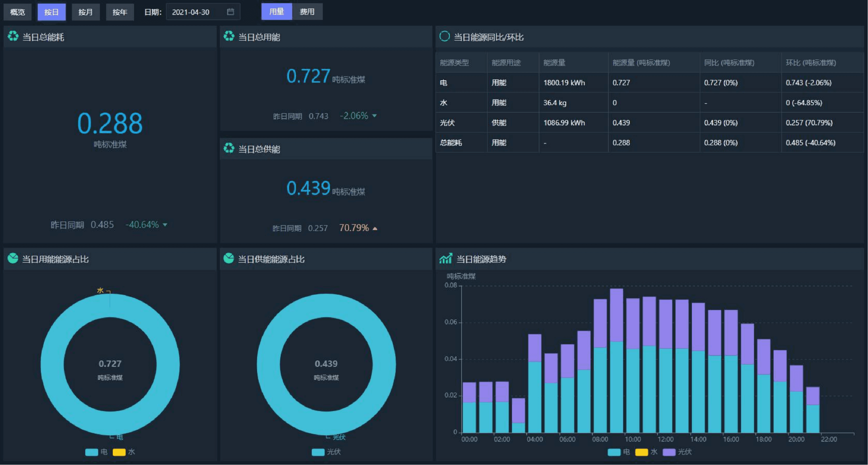Switch to 费用 cost view
This screenshot has height=465, width=868.
[x=307, y=12]
